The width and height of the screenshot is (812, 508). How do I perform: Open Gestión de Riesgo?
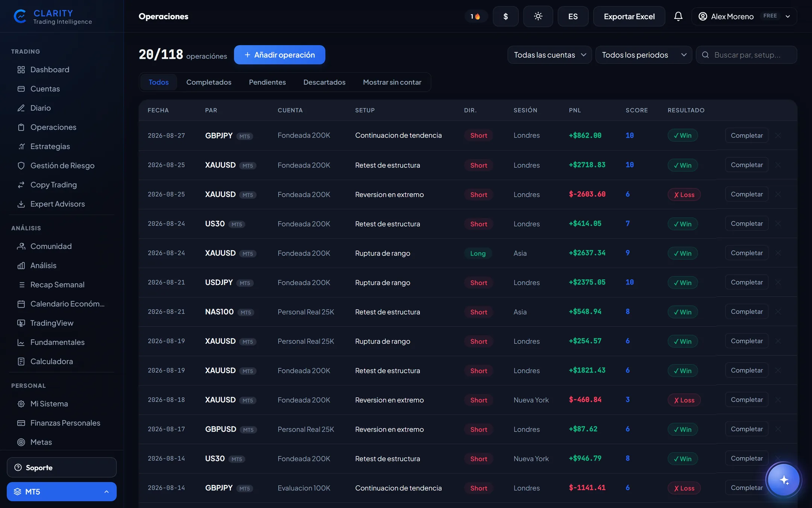click(62, 166)
